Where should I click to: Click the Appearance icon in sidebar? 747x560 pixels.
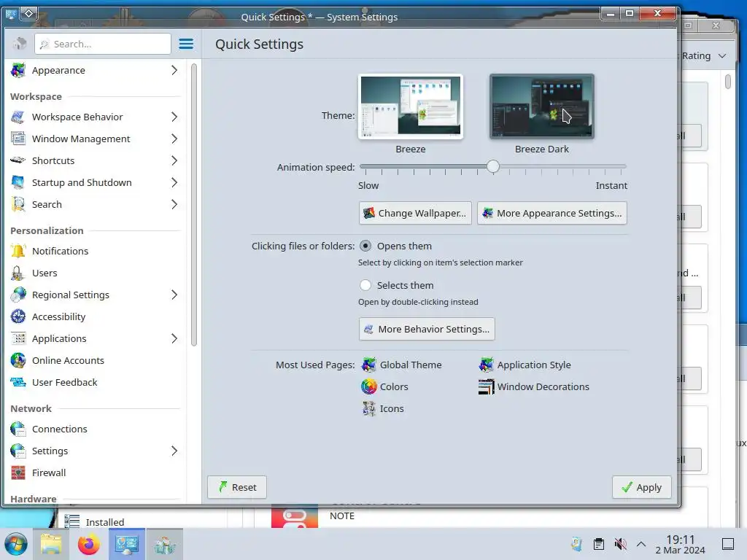tap(18, 70)
